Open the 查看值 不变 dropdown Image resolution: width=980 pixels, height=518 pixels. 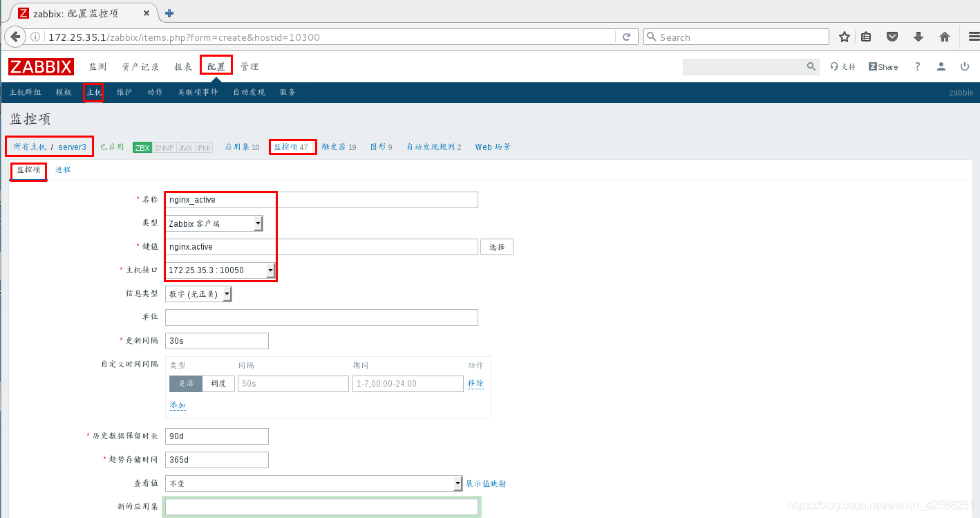[314, 483]
